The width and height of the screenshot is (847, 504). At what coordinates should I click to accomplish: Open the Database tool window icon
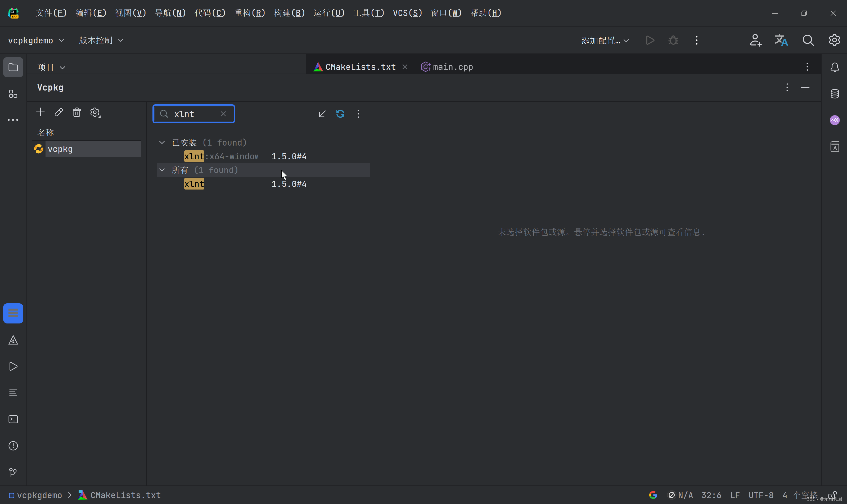(x=835, y=94)
